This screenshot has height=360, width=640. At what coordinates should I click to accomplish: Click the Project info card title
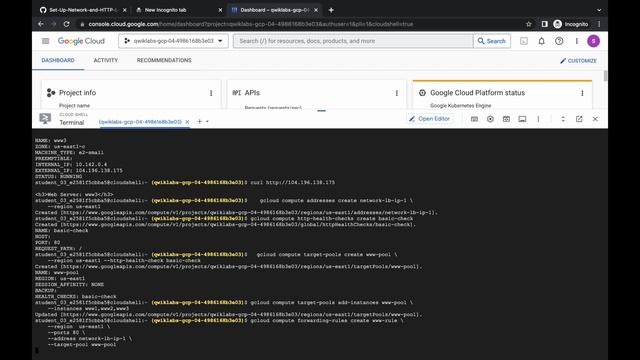click(78, 93)
